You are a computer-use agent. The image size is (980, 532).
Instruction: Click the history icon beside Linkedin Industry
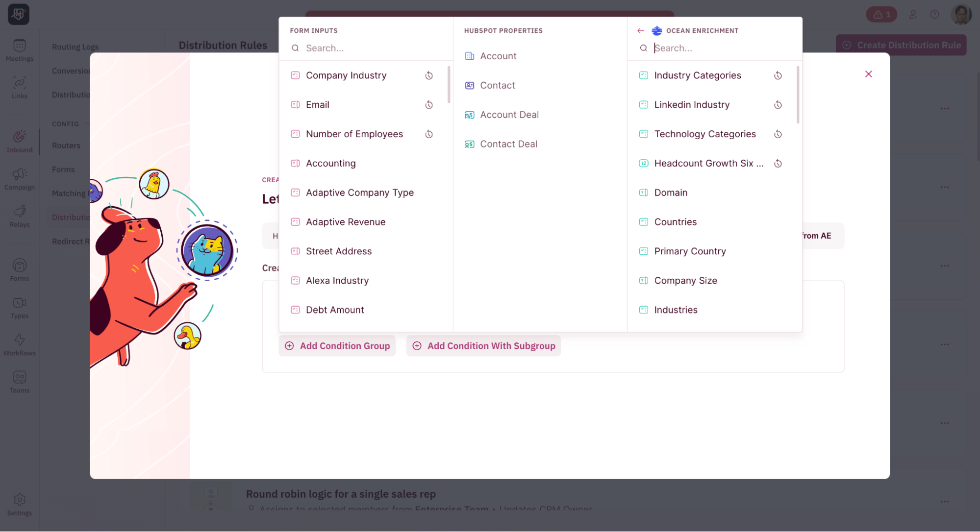[x=778, y=105]
